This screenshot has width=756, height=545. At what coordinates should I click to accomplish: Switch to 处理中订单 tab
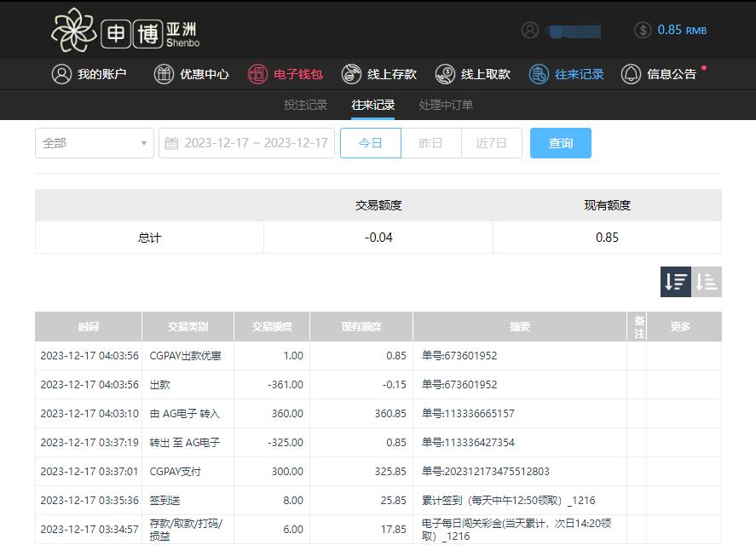(446, 105)
